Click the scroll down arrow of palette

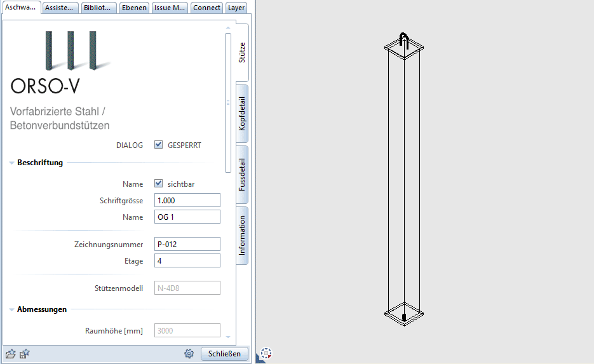228,337
